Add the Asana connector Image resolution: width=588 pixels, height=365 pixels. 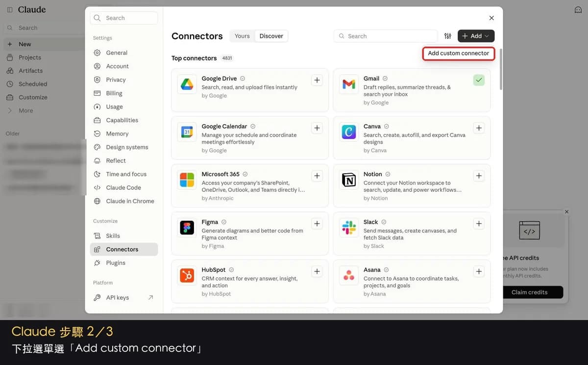pyautogui.click(x=479, y=271)
